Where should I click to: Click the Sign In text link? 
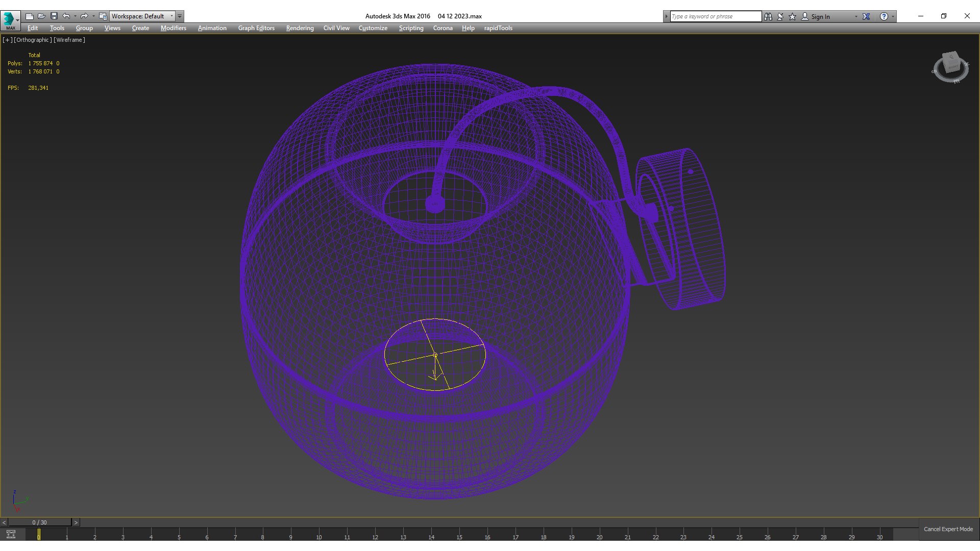coord(820,17)
